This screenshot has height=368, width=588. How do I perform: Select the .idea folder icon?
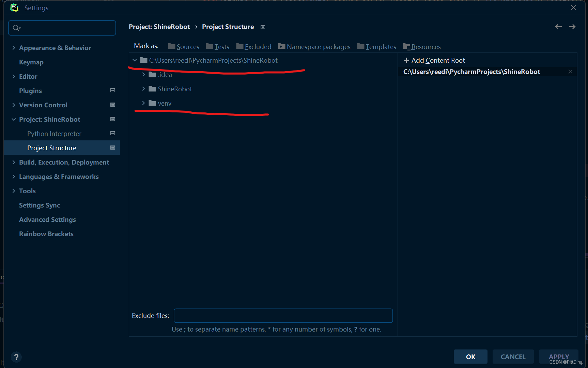click(152, 75)
